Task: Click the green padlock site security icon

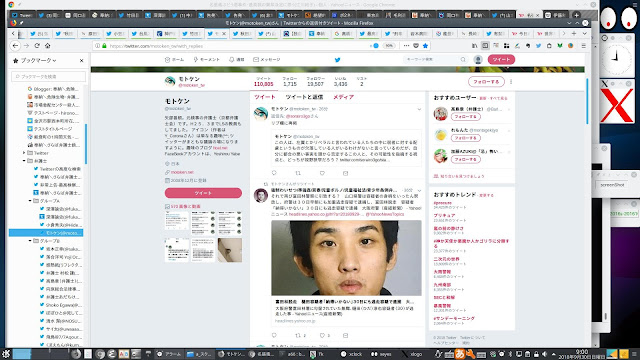Action: click(104, 46)
